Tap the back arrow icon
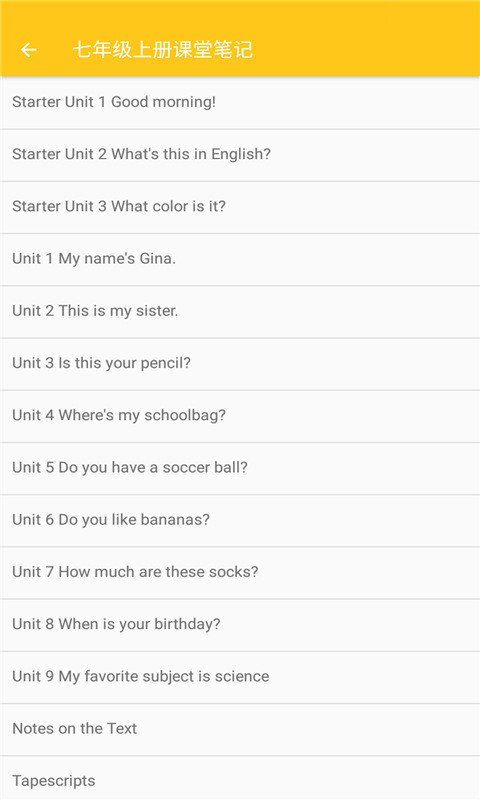This screenshot has height=800, width=480. coord(29,49)
